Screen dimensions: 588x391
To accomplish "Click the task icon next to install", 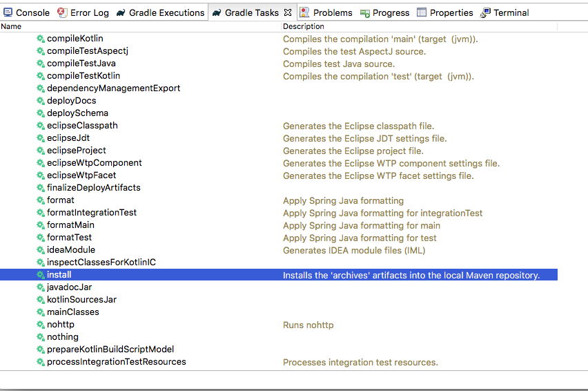I will tap(41, 275).
